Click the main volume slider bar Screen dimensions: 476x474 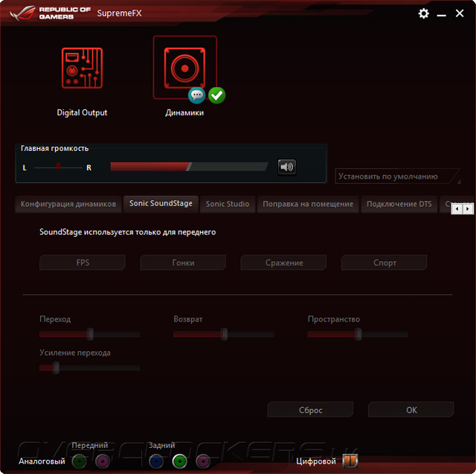tap(190, 167)
